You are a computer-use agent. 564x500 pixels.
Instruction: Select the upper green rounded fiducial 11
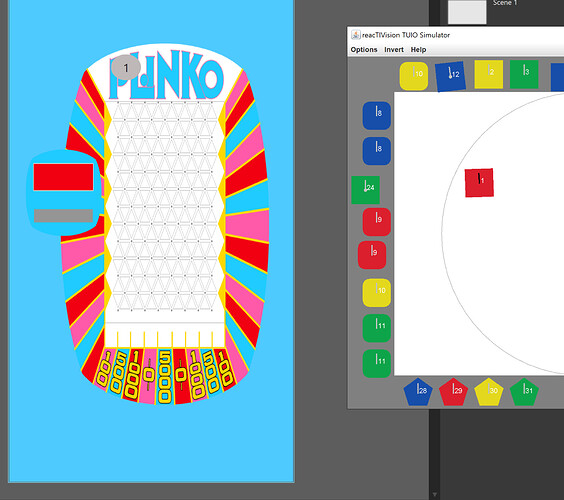(x=377, y=328)
